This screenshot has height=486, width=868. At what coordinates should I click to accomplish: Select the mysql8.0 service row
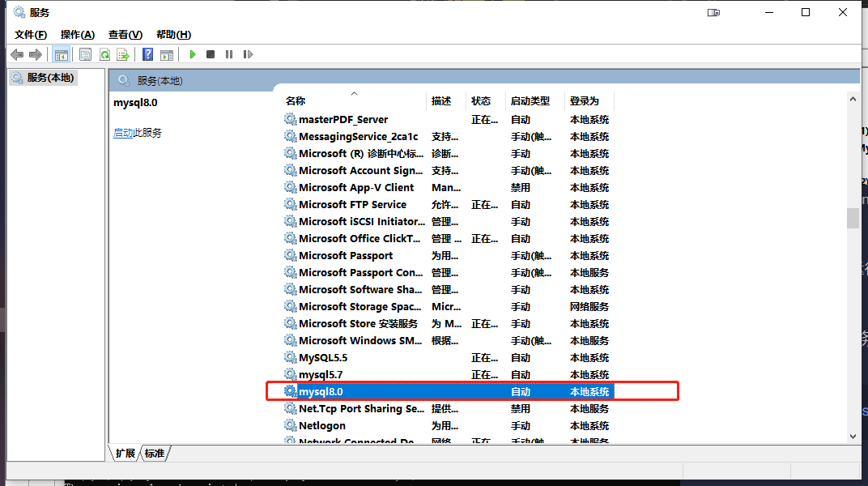[x=449, y=391]
